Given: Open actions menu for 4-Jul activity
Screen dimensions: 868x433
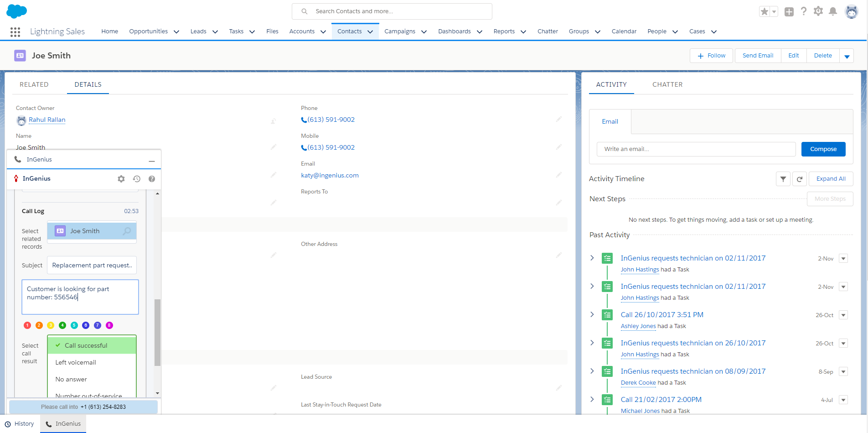Looking at the screenshot, I should point(844,400).
